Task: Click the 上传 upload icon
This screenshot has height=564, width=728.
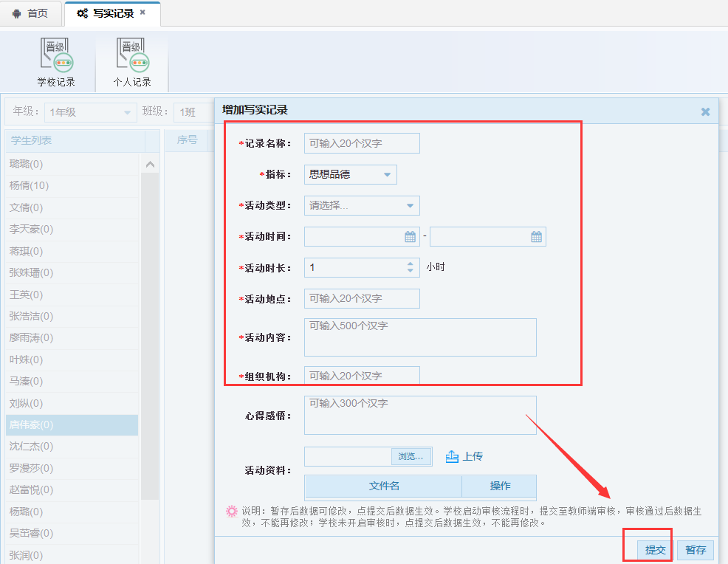Action: click(453, 457)
